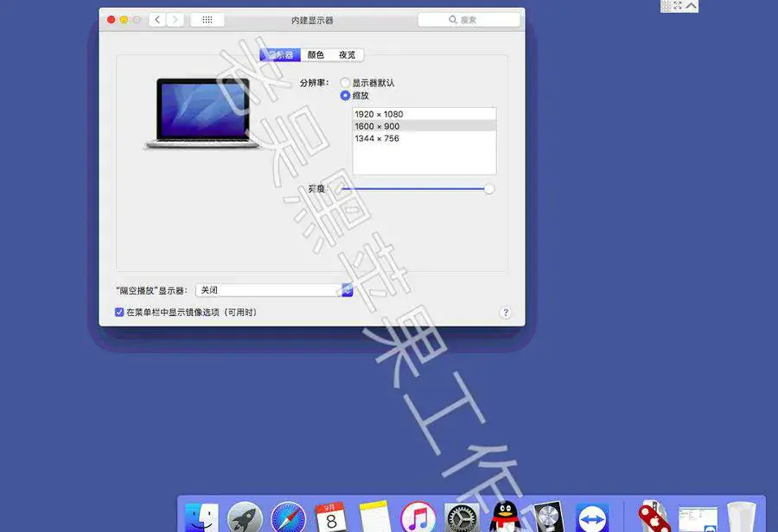Open Safari compass icon in Dock

(x=288, y=517)
